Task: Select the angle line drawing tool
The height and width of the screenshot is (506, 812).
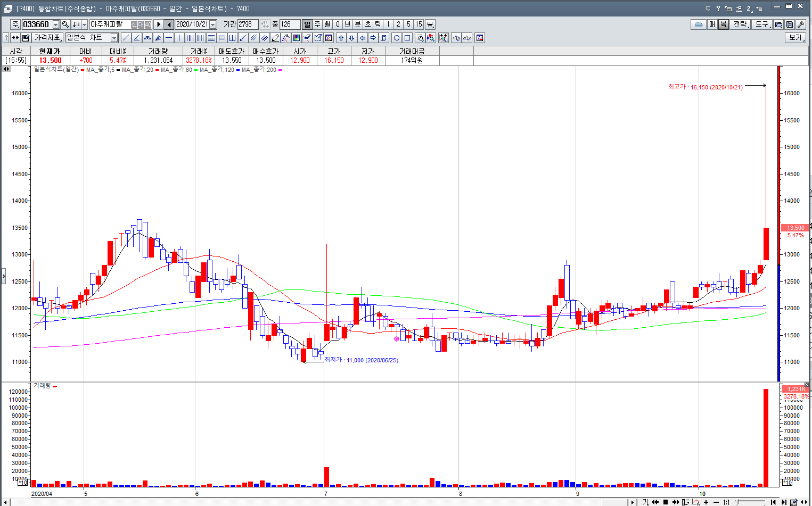Action: [137, 38]
